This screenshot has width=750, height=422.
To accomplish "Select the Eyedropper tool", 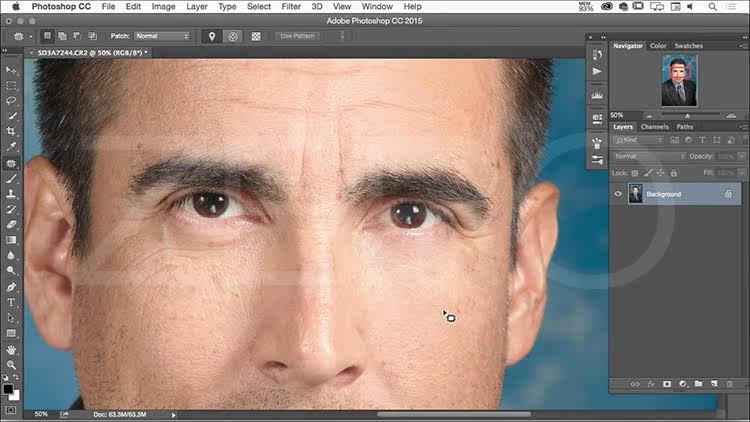I will pyautogui.click(x=11, y=146).
